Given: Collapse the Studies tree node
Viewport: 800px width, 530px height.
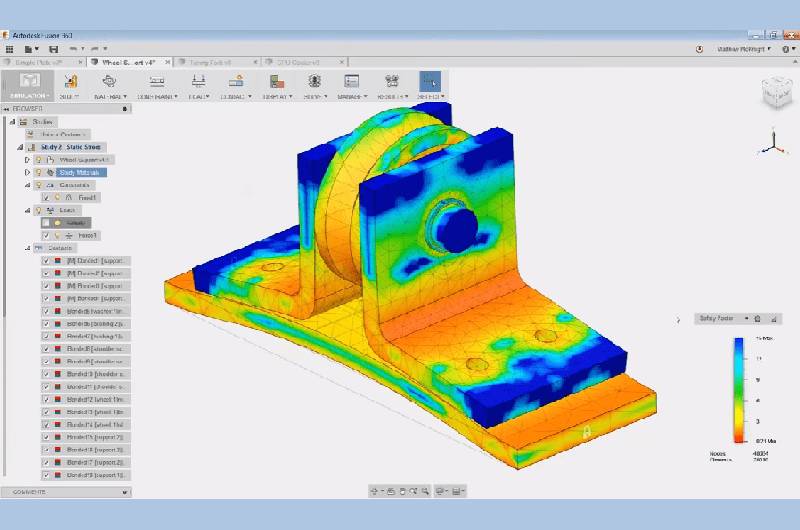Looking at the screenshot, I should click(x=13, y=122).
